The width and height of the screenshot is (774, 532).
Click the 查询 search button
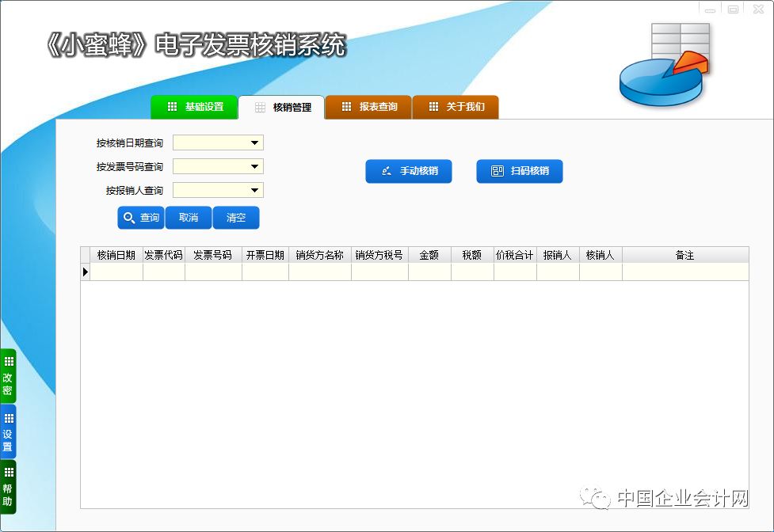141,218
